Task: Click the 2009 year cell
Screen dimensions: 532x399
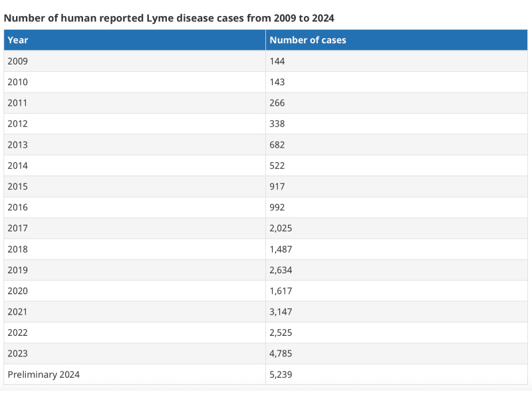Action: point(18,61)
